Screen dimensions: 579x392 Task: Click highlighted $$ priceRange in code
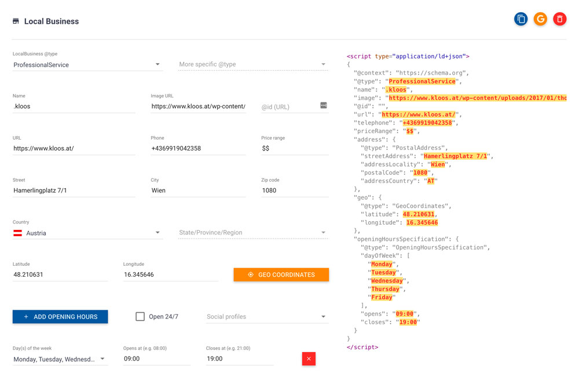(x=409, y=131)
